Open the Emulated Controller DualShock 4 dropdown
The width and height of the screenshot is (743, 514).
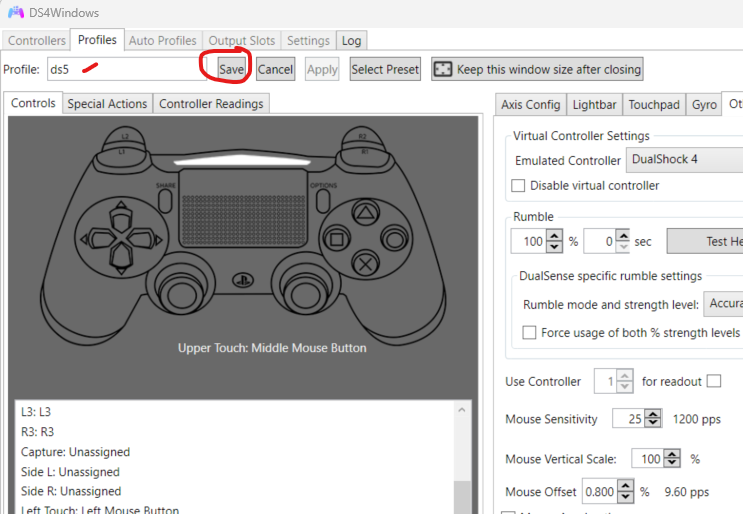[x=684, y=160]
